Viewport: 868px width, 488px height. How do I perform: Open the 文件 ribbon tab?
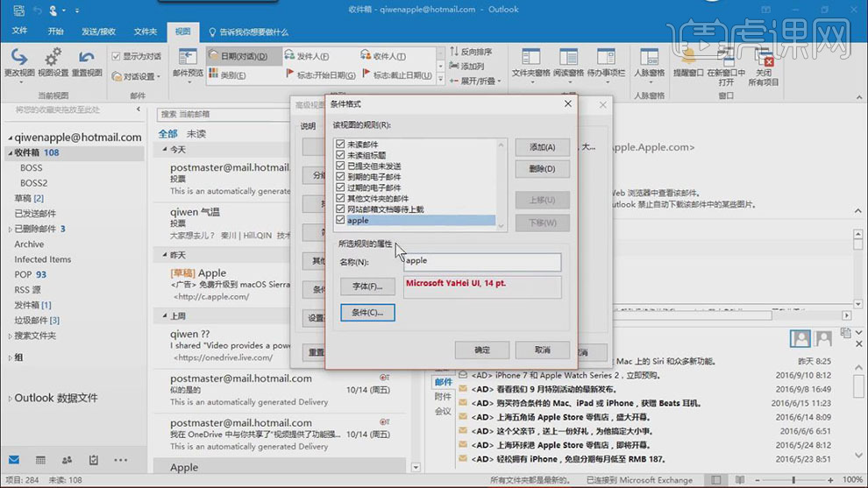click(x=19, y=32)
